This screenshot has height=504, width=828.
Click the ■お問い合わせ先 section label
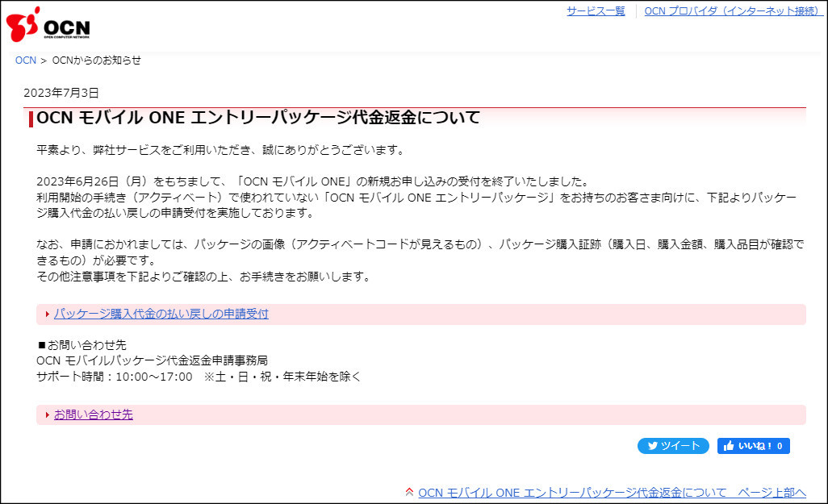pos(82,345)
